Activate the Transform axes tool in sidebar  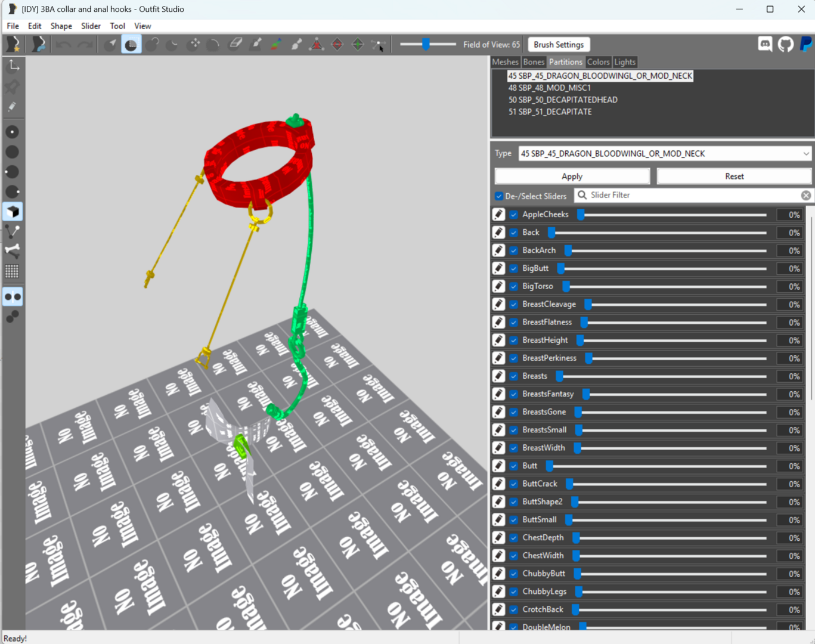pyautogui.click(x=13, y=66)
